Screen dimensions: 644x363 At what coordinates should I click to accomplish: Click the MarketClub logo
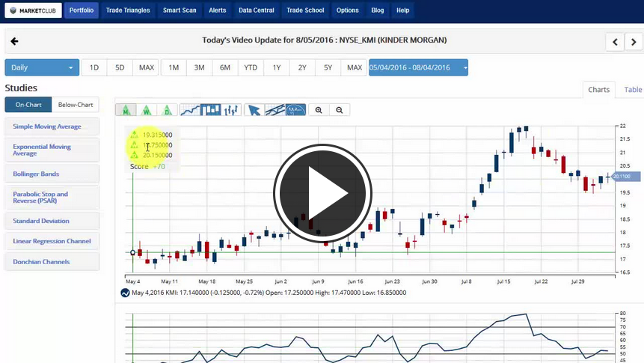(x=33, y=10)
